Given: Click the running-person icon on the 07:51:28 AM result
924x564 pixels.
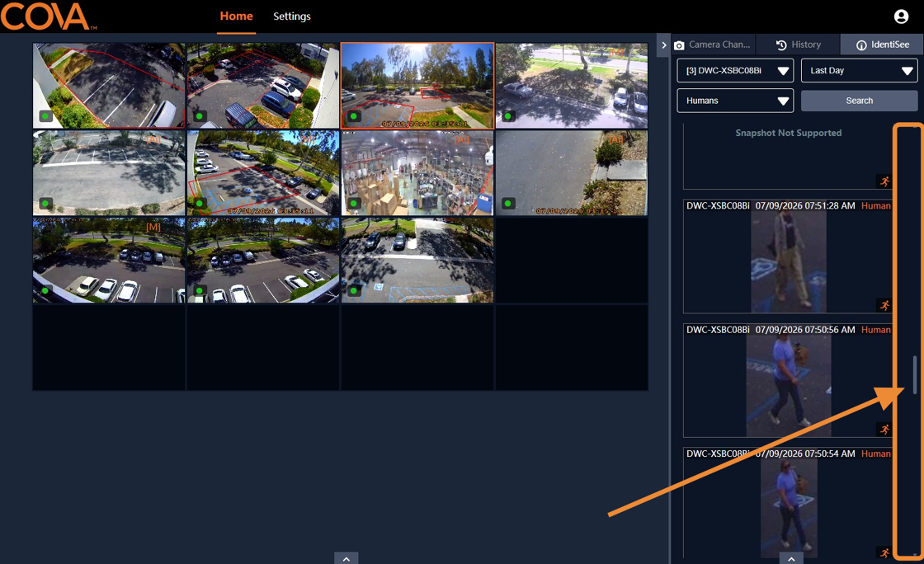Looking at the screenshot, I should [x=884, y=305].
